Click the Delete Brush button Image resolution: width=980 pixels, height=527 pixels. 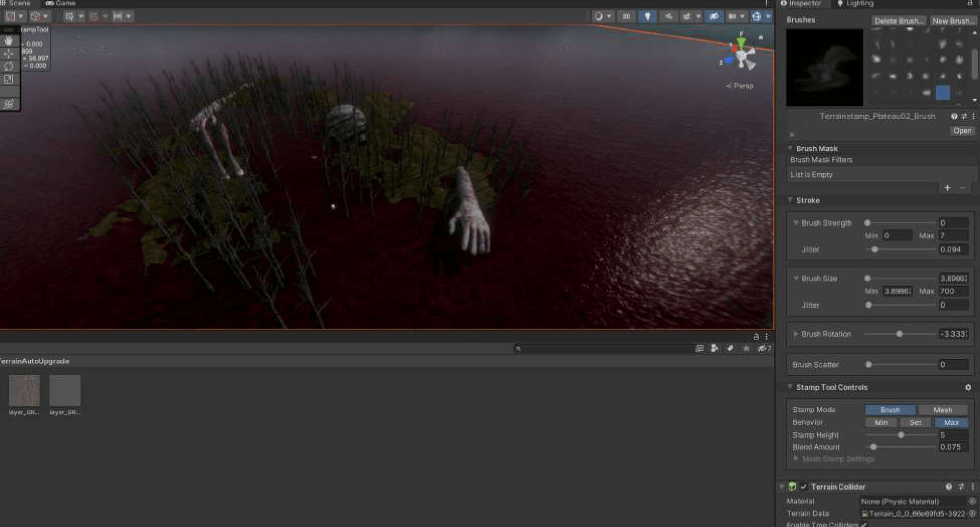898,21
